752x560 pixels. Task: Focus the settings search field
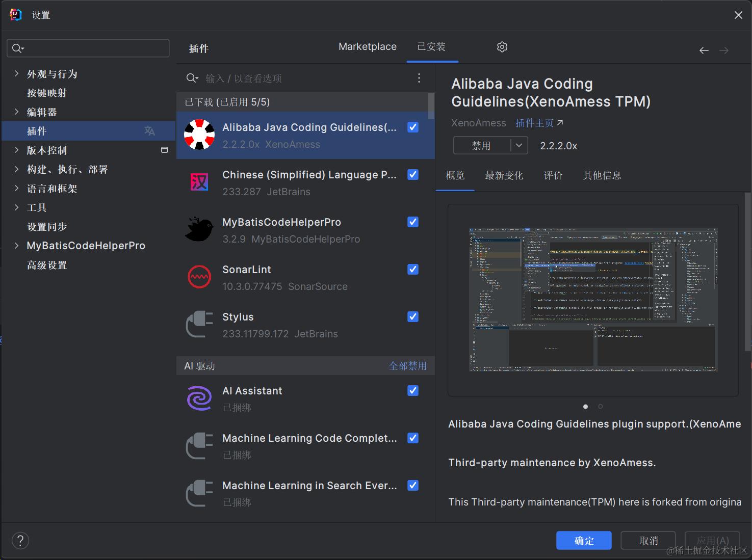pyautogui.click(x=88, y=48)
